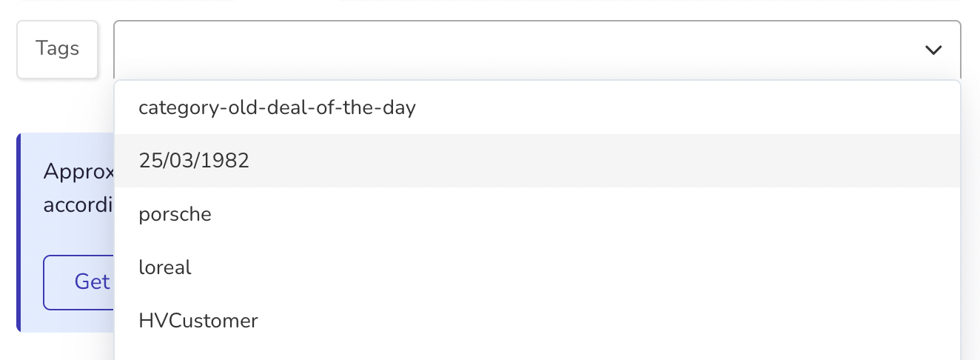This screenshot has height=360, width=980.
Task: Tag the item with loreal
Action: (x=165, y=267)
